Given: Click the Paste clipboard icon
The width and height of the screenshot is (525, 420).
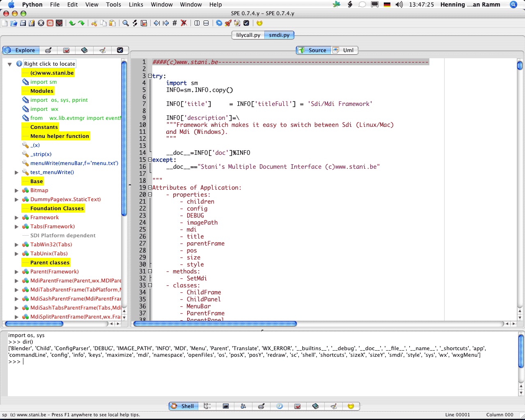Looking at the screenshot, I should (112, 23).
